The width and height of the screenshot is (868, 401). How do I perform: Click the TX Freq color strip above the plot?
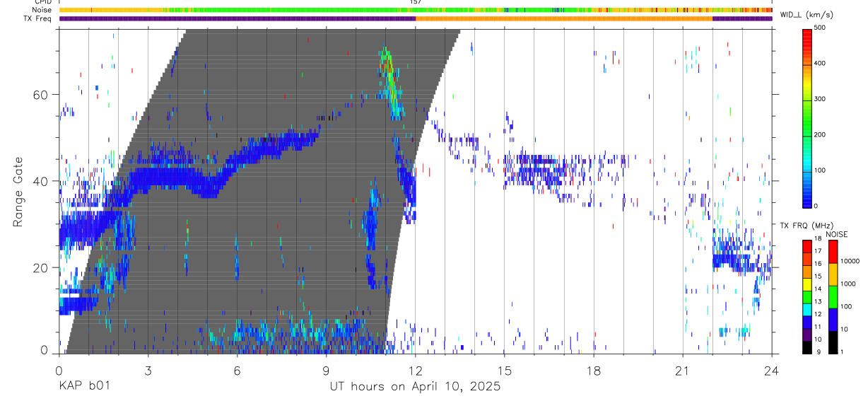(x=416, y=18)
